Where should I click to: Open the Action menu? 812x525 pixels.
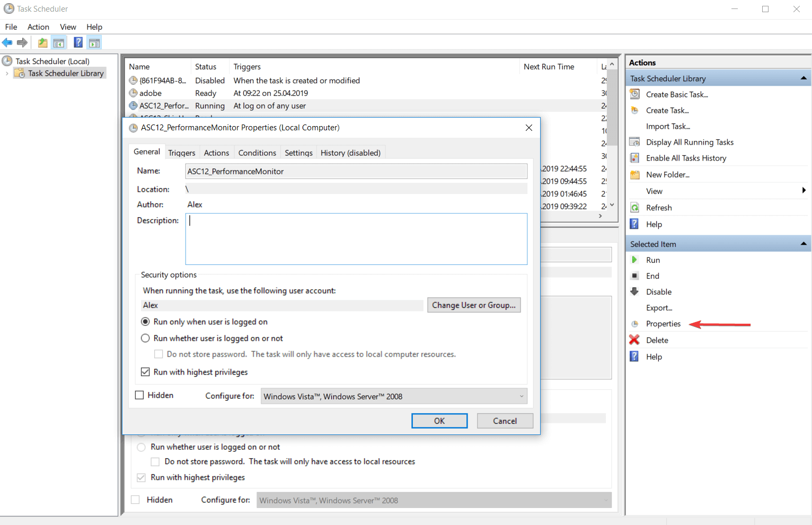(38, 26)
